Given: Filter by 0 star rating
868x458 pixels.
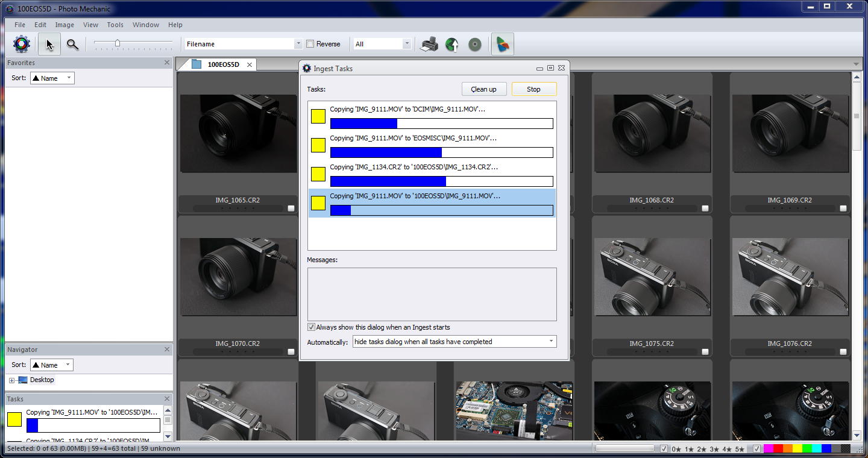Looking at the screenshot, I should tap(676, 449).
